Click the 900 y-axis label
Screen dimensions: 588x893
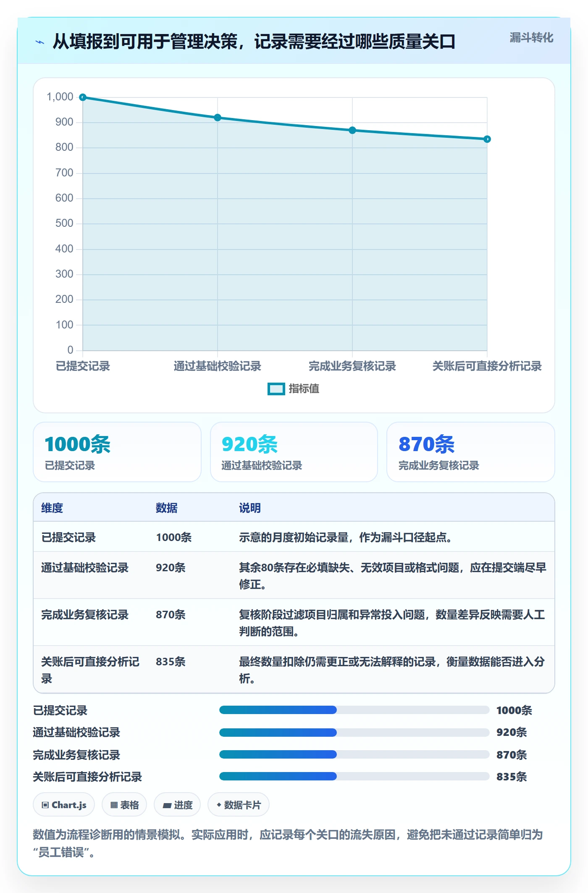click(x=64, y=122)
